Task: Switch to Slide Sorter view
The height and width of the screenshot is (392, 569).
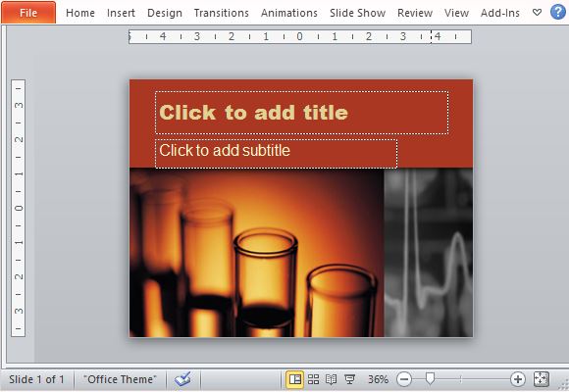Action: 313,379
